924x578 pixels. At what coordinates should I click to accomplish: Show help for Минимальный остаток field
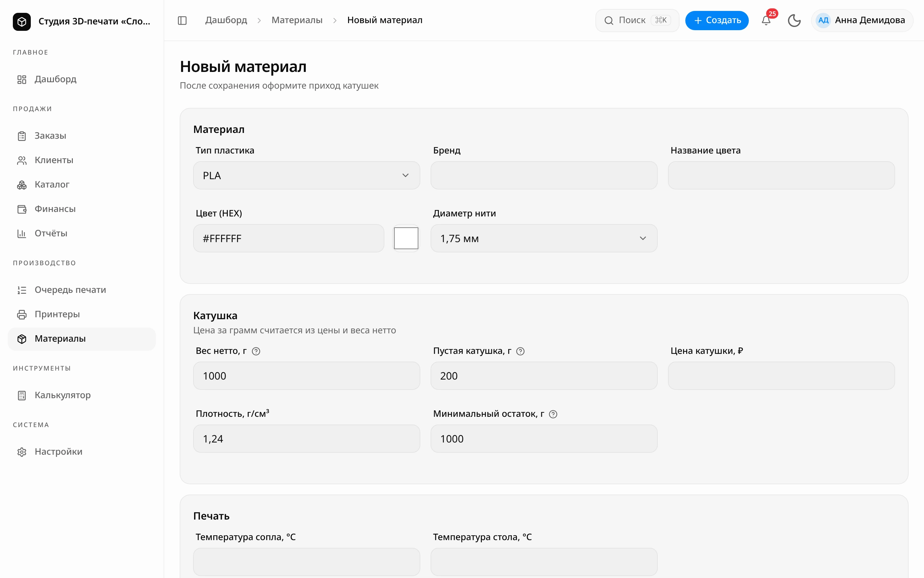coord(553,414)
